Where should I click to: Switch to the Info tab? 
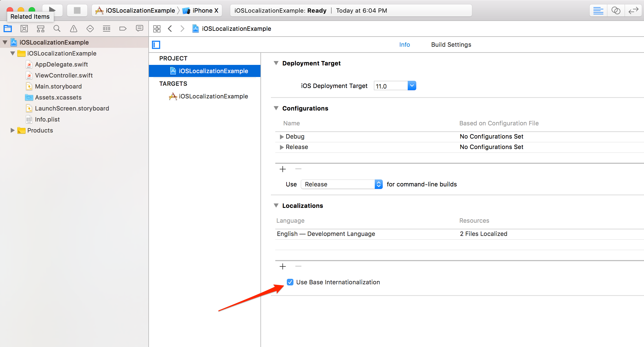(x=404, y=45)
